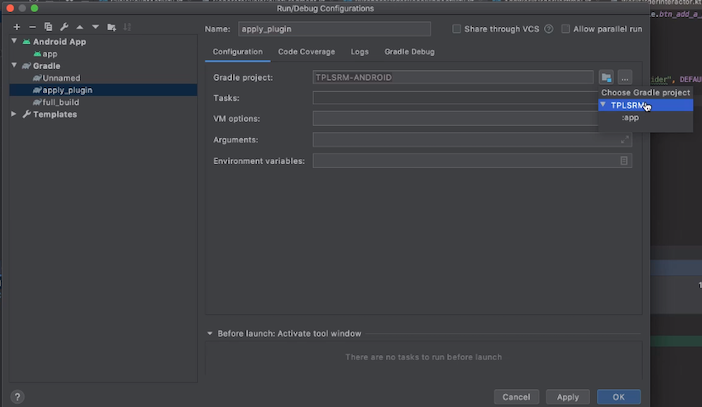This screenshot has height=407, width=702.
Task: Click the Tasks input field
Action: (453, 98)
